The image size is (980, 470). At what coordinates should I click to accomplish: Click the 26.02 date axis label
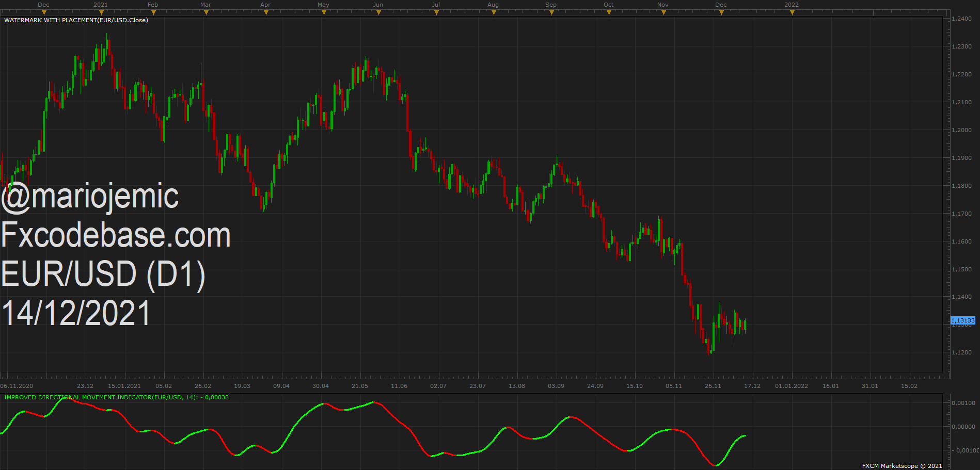point(203,386)
